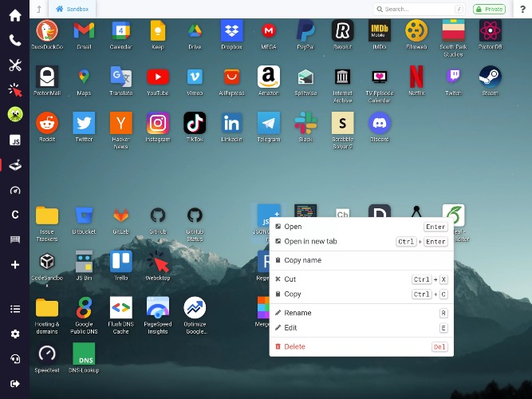Open the Google Drive icon

(195, 30)
